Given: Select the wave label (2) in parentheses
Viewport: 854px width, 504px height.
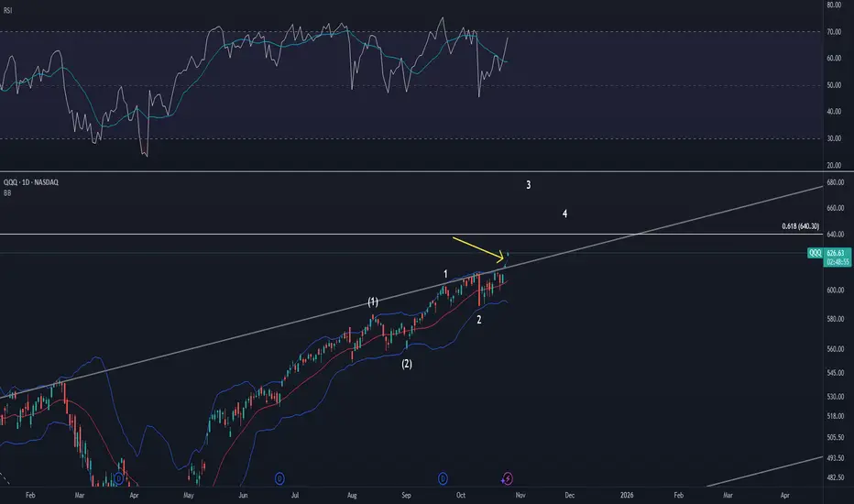Looking at the screenshot, I should coord(407,364).
